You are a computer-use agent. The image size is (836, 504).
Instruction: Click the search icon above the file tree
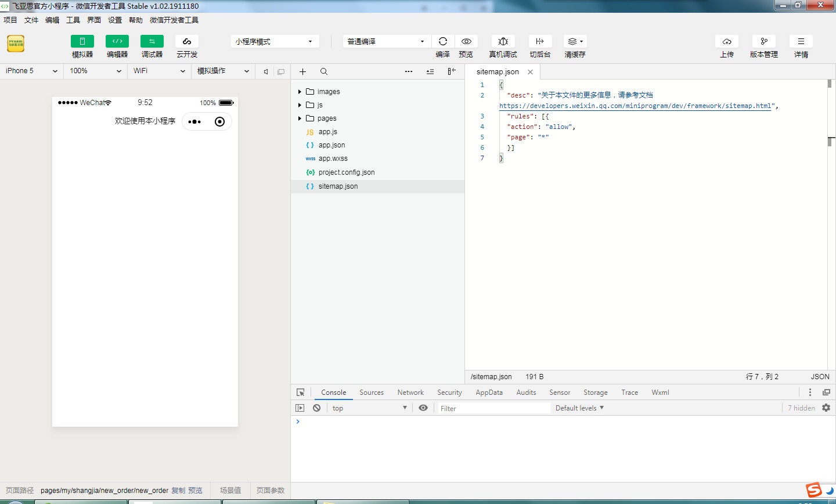coord(324,71)
